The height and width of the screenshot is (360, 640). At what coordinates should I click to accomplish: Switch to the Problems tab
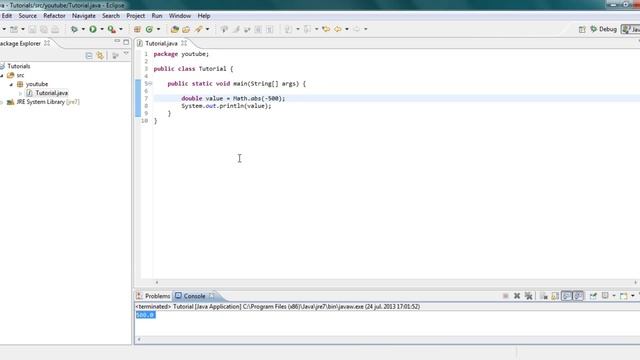(x=153, y=296)
